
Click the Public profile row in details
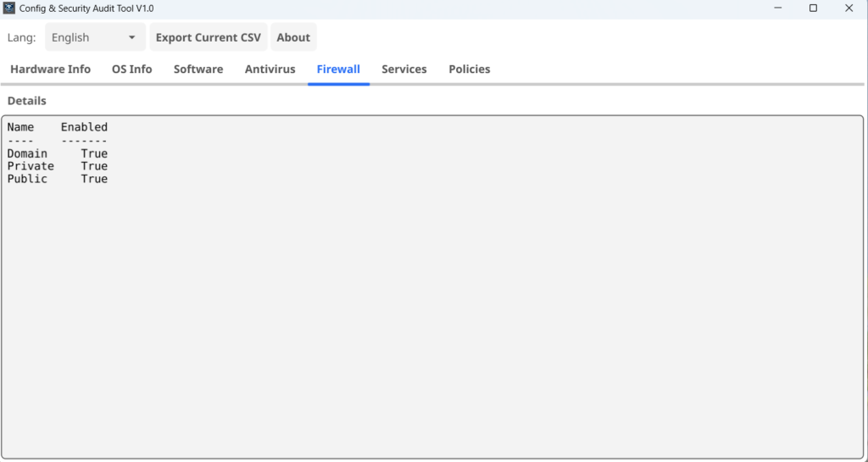tap(28, 179)
